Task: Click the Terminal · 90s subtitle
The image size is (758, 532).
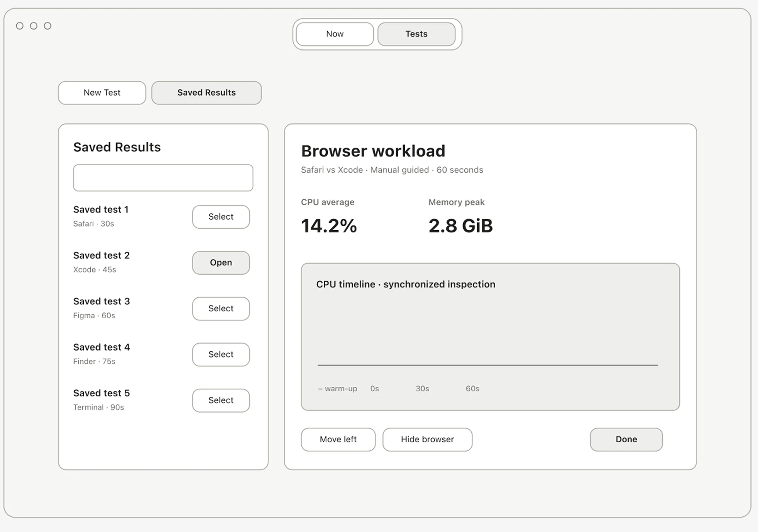Action: [99, 407]
